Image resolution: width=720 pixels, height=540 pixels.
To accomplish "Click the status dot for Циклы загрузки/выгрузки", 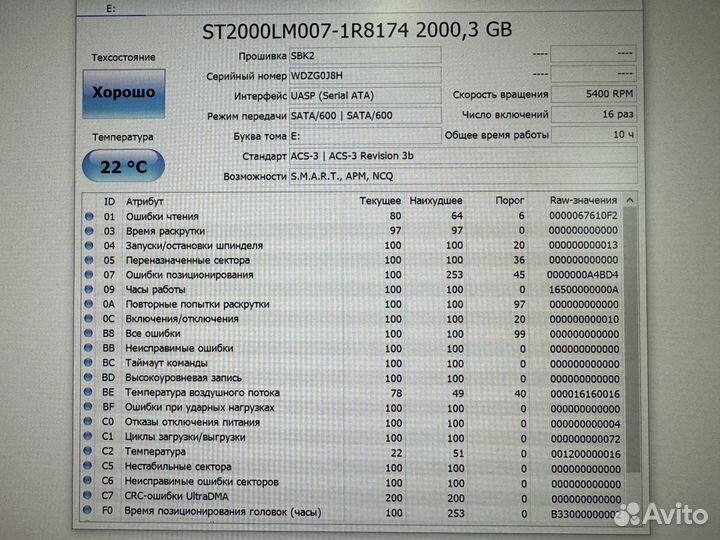I will 88,436.
